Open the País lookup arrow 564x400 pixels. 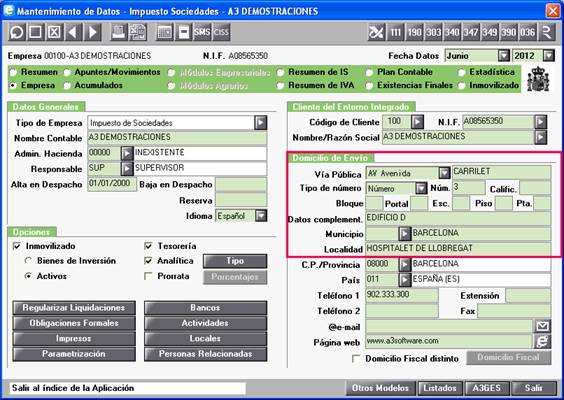click(x=404, y=279)
